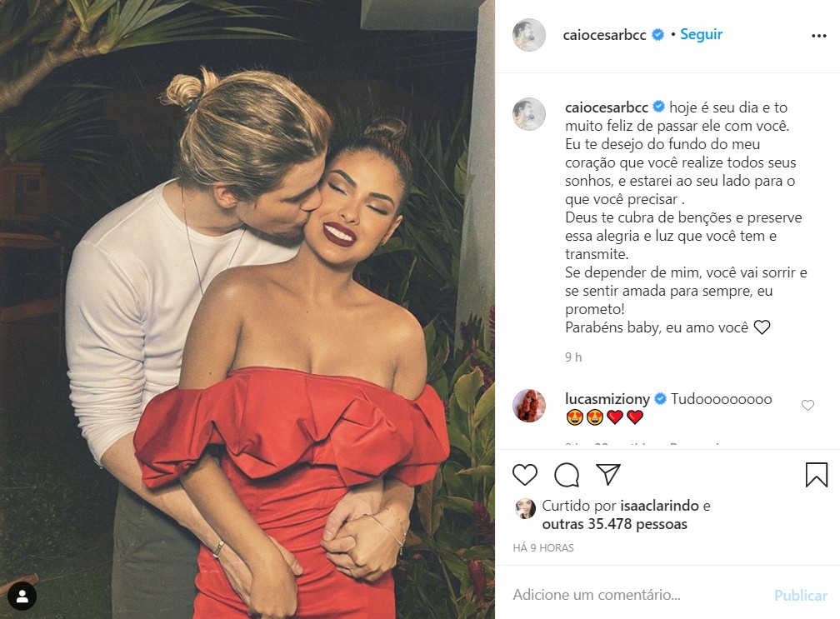Follow the account with the Seguir link
Screen dimensions: 840x619
(701, 34)
